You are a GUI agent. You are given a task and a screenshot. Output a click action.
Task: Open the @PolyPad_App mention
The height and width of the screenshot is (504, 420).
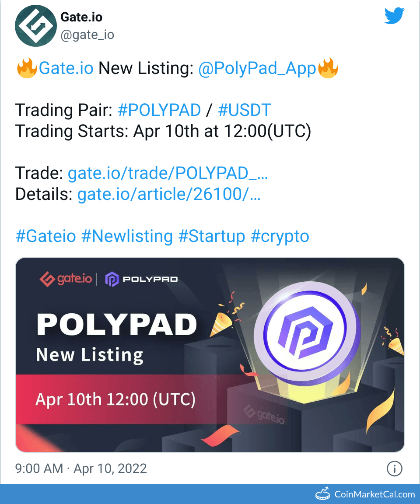[x=257, y=69]
